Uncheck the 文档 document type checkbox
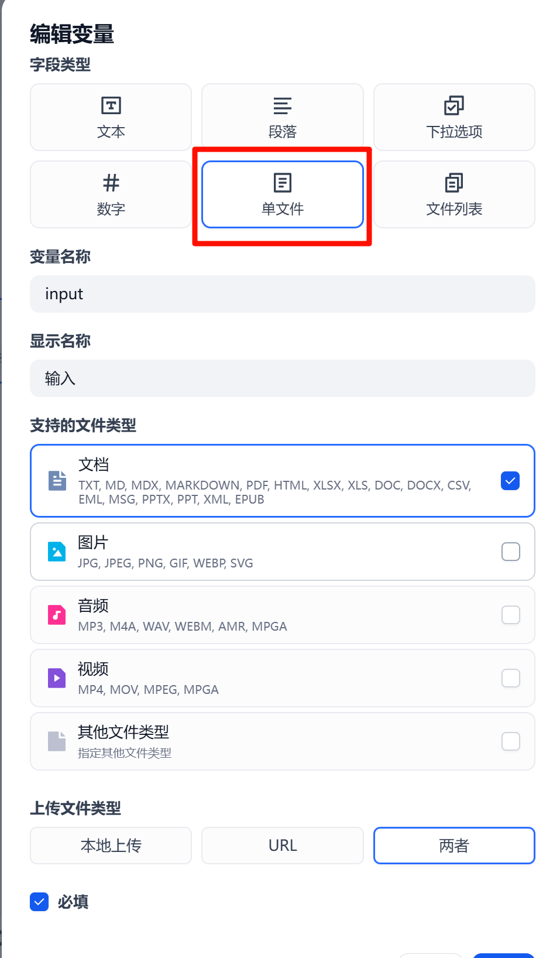The image size is (560, 958). [x=510, y=481]
